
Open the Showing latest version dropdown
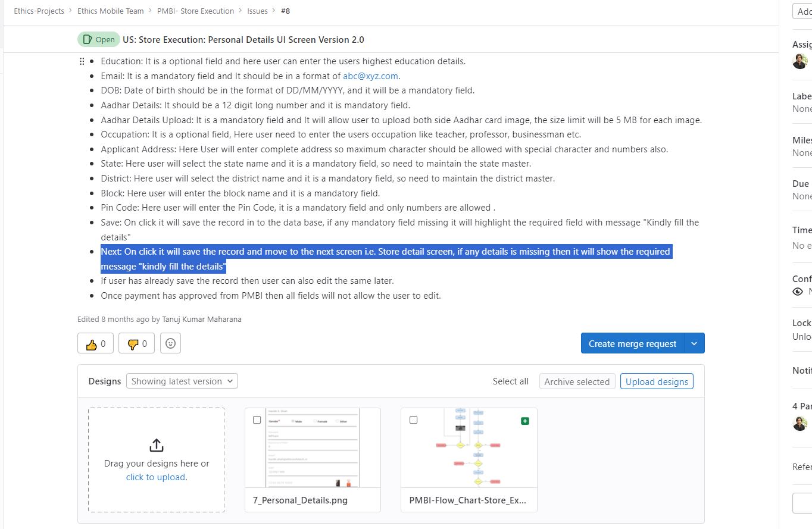182,381
